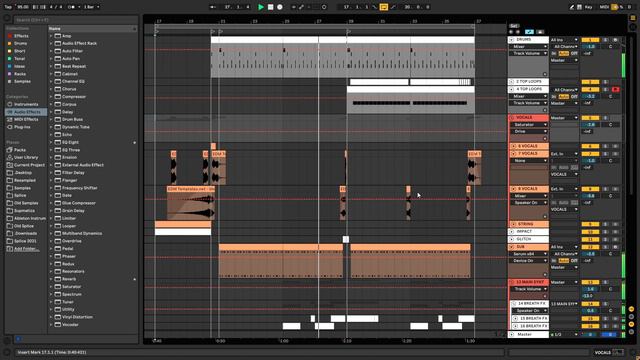Click Add Folder link

click(27, 249)
